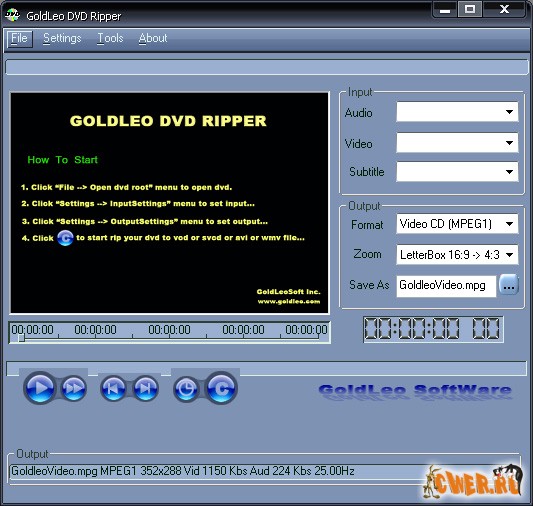Screen dimensions: 533x506
Task: Click the video preview area
Action: 169,203
